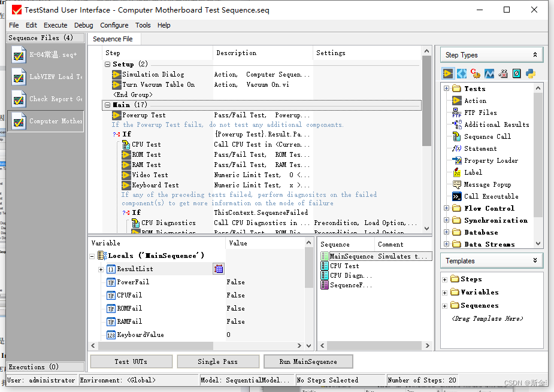This screenshot has width=554, height=392.
Task: Choose the ActiveX/COM adapter icon
Action: [x=502, y=74]
